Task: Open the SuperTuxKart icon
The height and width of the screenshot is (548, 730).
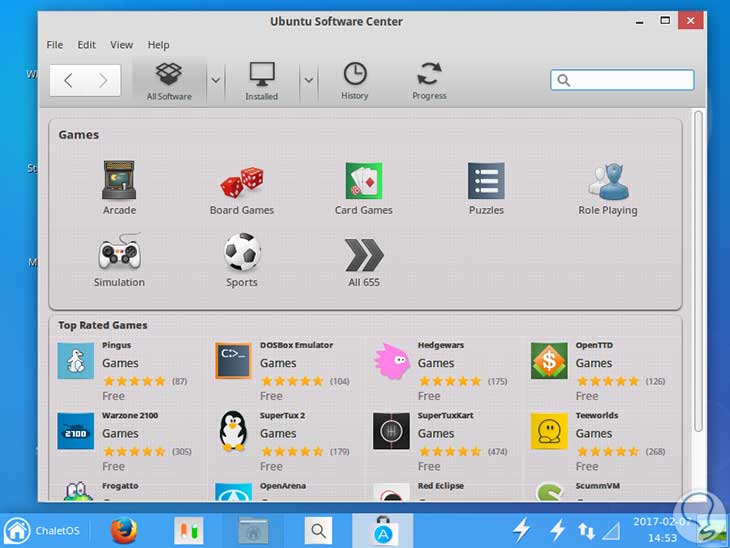Action: pyautogui.click(x=391, y=431)
